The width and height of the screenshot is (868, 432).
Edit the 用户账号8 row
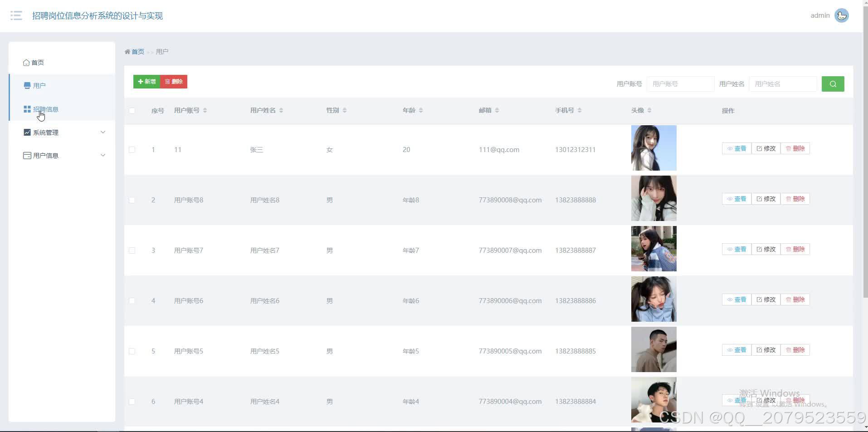(766, 199)
